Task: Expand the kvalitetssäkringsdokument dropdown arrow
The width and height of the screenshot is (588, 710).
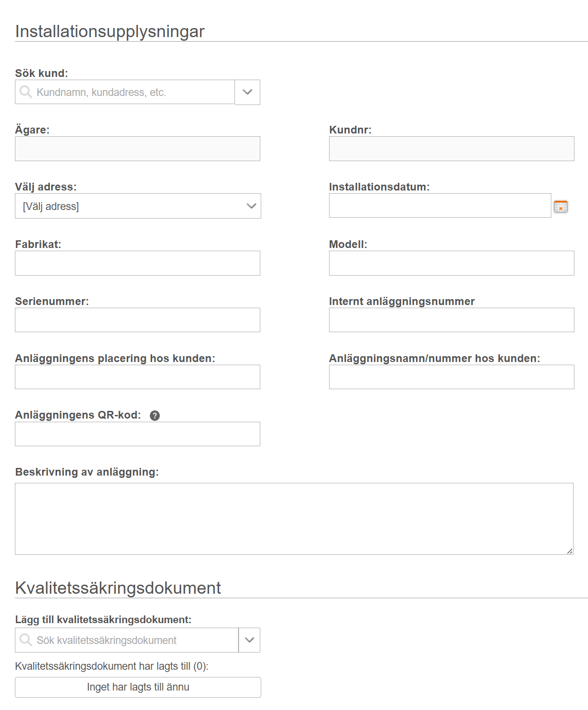Action: [x=249, y=640]
